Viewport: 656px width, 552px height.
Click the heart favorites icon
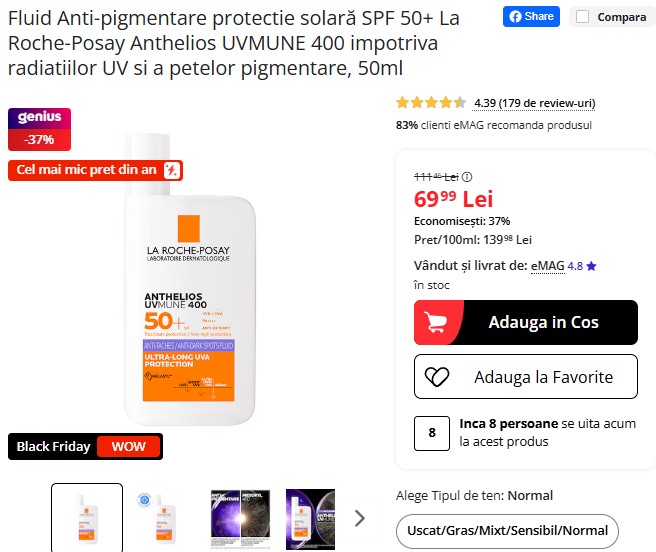point(437,377)
